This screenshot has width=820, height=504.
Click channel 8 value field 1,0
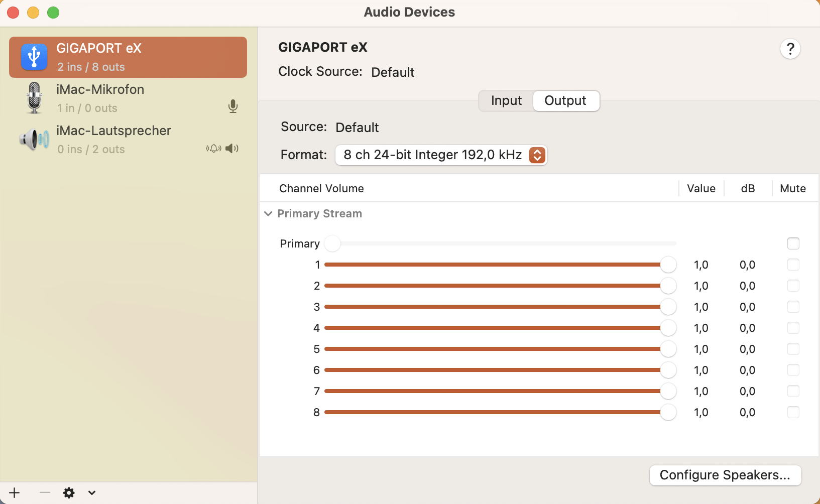coord(701,412)
